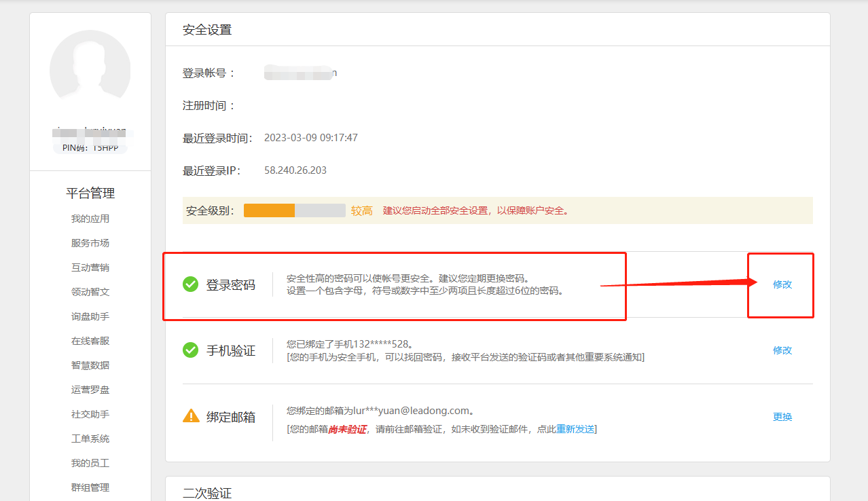868x501 pixels.
Task: Select 互动营销 in the left menu
Action: (90, 267)
